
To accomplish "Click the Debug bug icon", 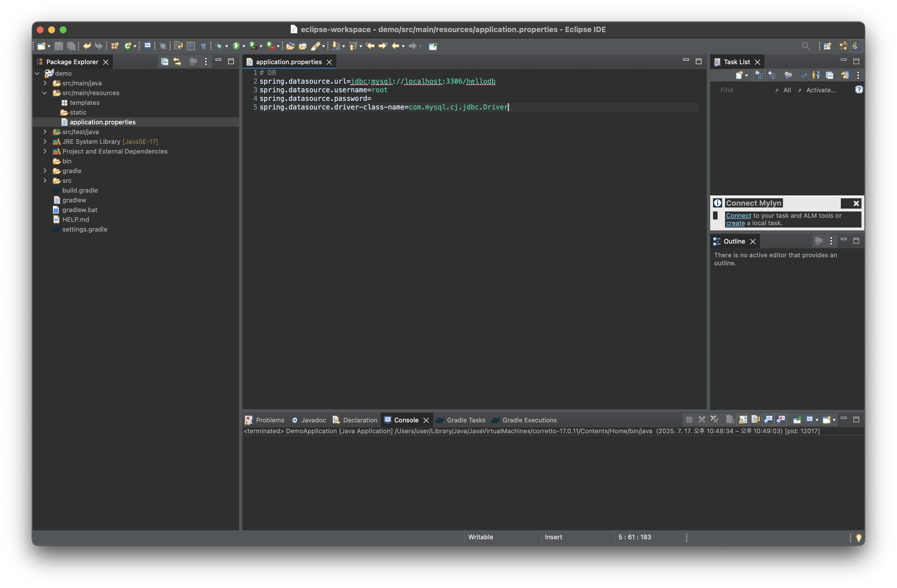I will [219, 46].
